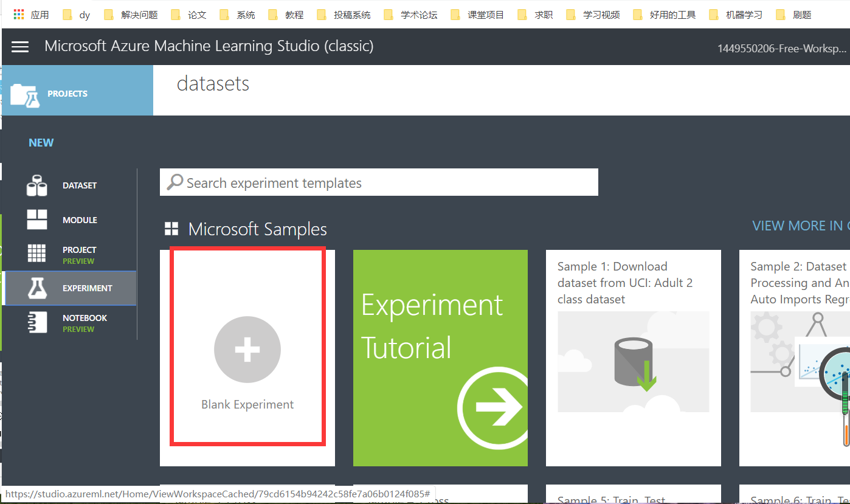
Task: Click the workspace name 1449550206-Free-Worksp
Action: pyautogui.click(x=782, y=48)
